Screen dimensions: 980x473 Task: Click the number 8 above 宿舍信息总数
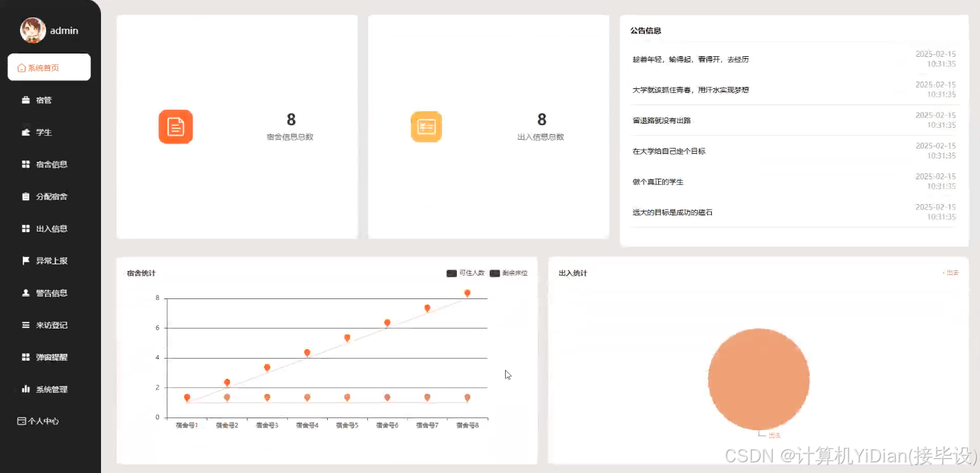pos(291,120)
